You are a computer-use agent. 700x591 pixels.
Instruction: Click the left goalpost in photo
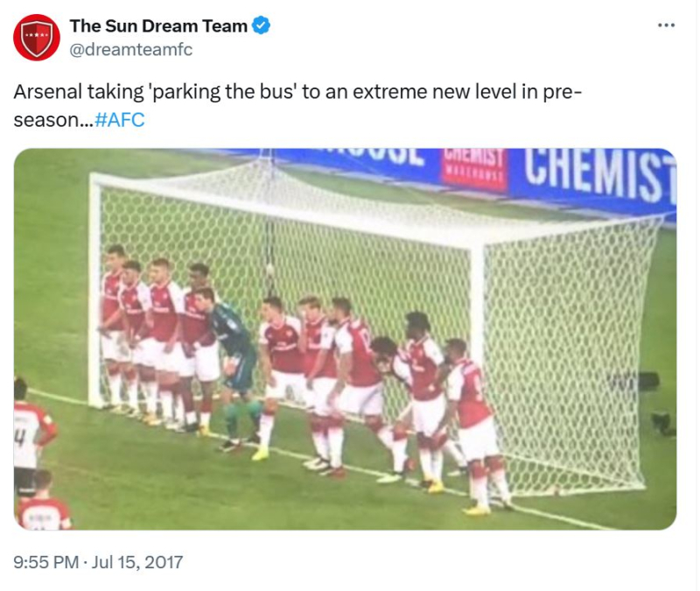[95, 291]
